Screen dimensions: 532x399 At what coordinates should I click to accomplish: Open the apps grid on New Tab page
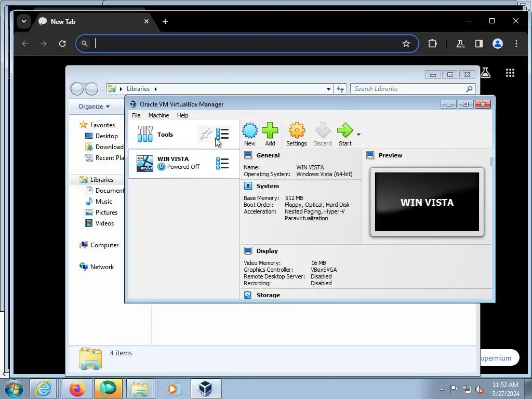point(510,73)
